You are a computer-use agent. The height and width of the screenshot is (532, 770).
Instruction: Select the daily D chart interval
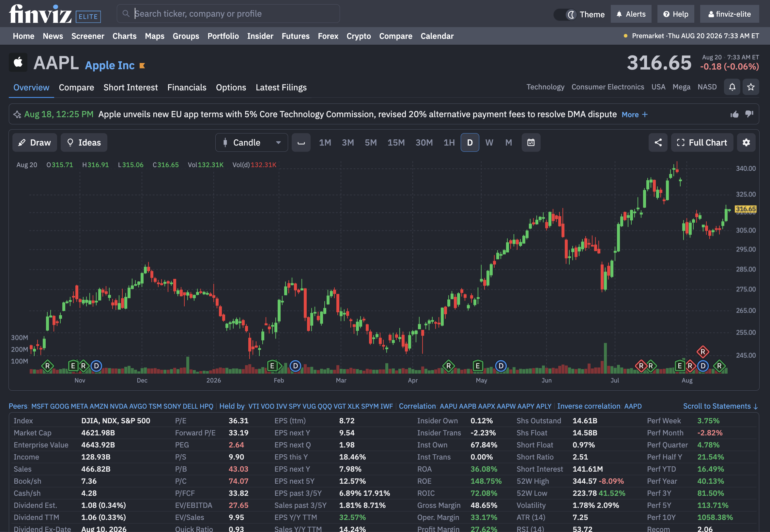[x=470, y=143]
